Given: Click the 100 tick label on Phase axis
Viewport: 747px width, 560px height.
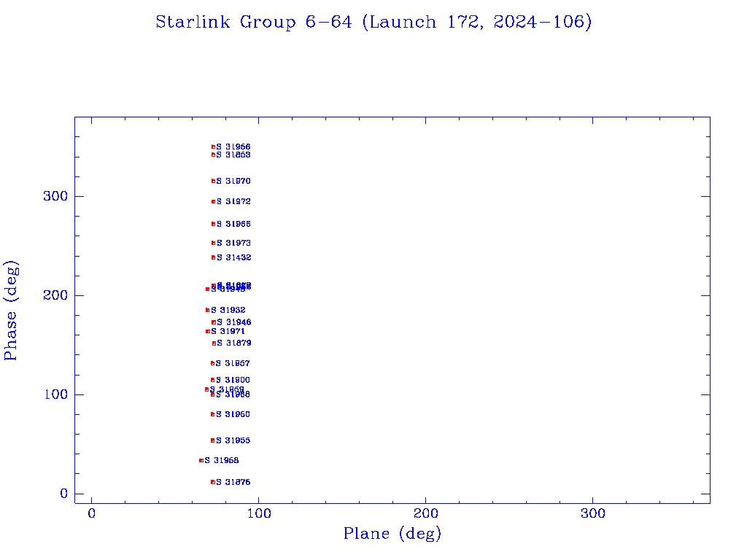Looking at the screenshot, I should click(x=56, y=394).
